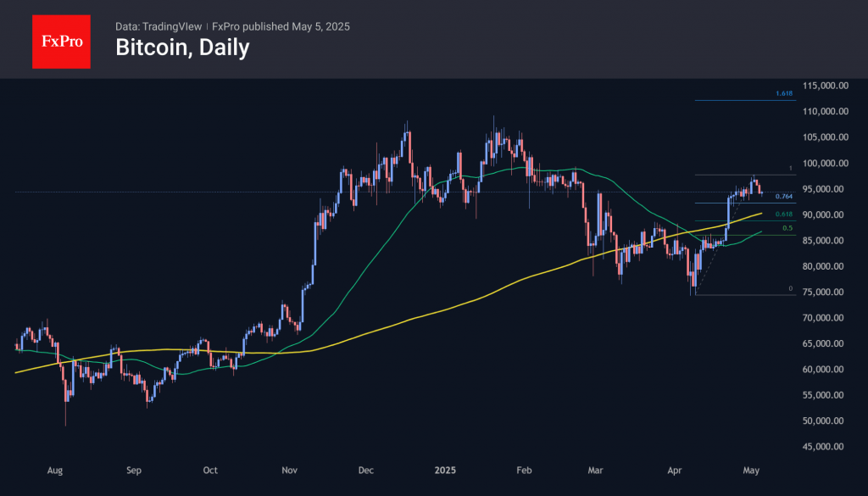Image resolution: width=868 pixels, height=496 pixels.
Task: Click the Aug marker on time axis
Action: pos(55,469)
